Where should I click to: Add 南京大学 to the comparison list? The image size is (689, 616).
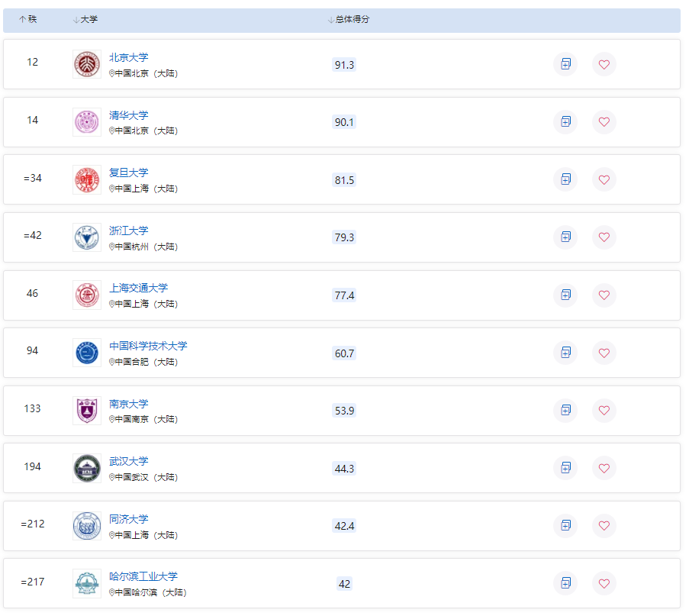tap(565, 410)
